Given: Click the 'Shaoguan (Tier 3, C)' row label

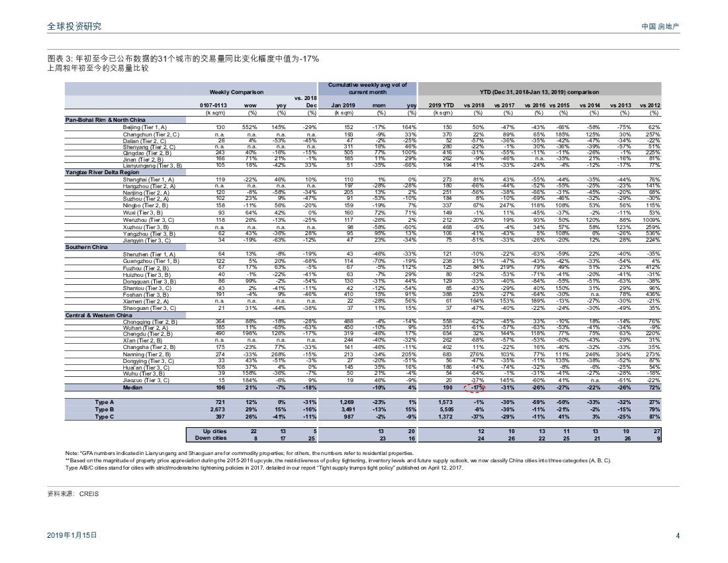Looking at the screenshot, I should pos(150,309).
